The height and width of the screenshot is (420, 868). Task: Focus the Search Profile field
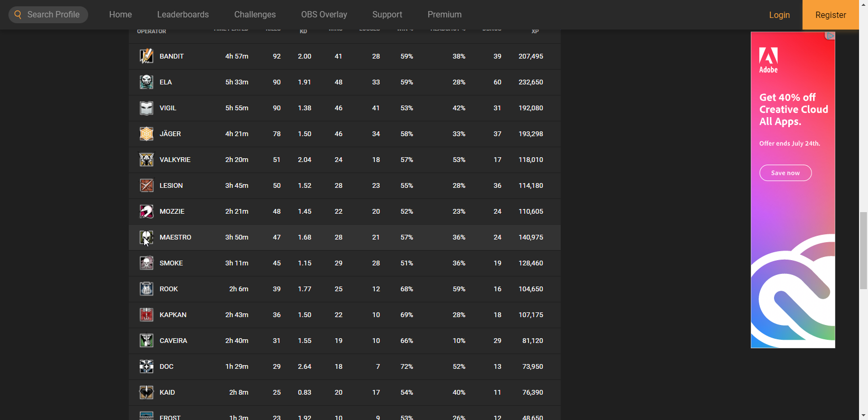[x=53, y=15]
